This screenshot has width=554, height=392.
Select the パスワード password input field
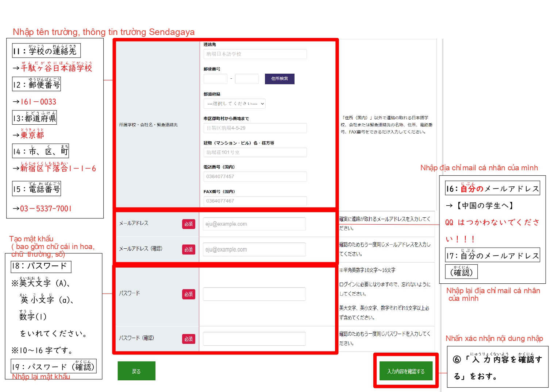[254, 294]
